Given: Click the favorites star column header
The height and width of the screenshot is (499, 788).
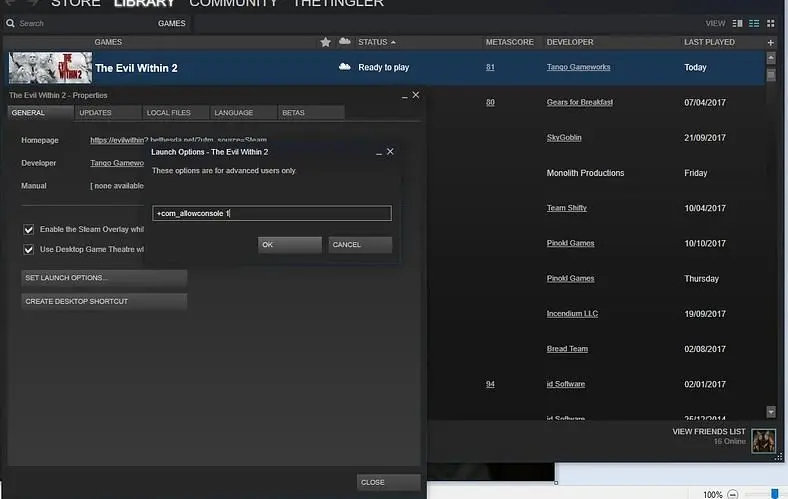Looking at the screenshot, I should coord(326,42).
